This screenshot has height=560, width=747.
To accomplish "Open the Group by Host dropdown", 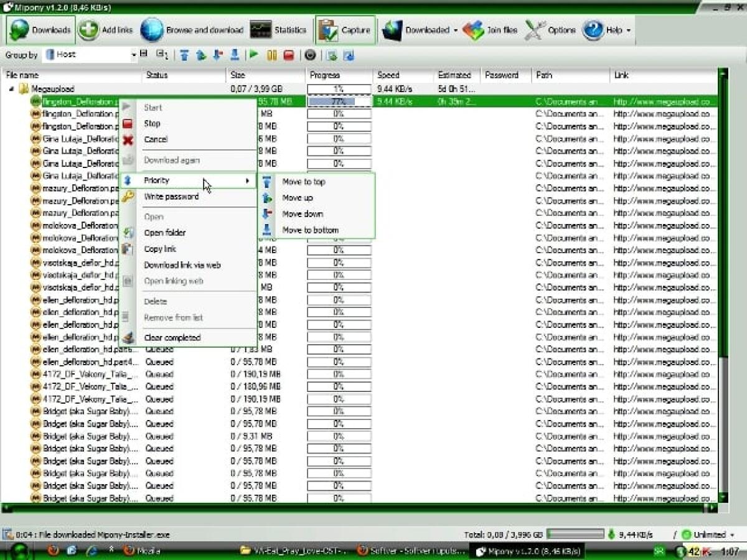I will click(132, 55).
